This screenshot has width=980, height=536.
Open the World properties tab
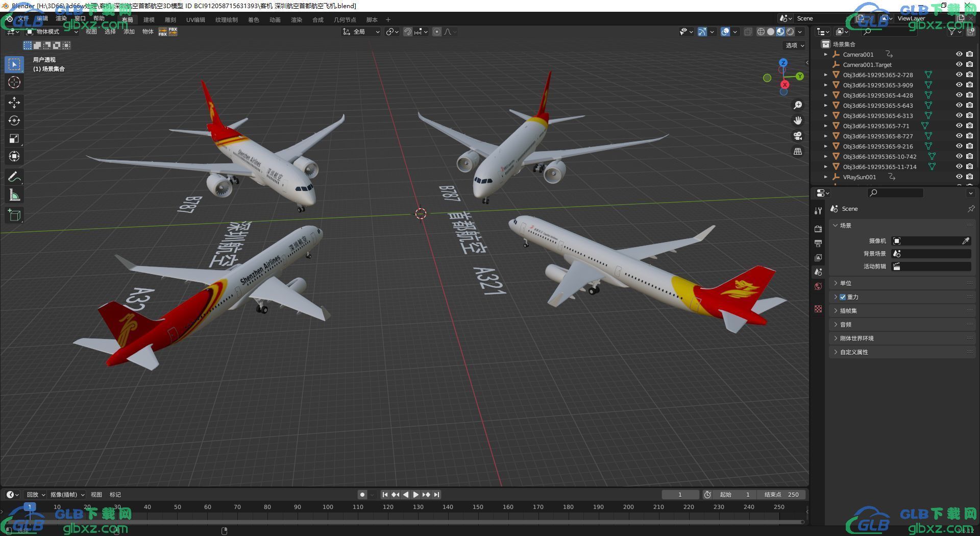click(x=818, y=286)
